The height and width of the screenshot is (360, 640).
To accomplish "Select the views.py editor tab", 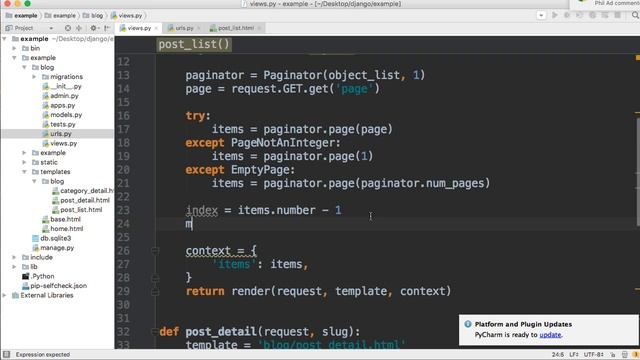I will 139,28.
